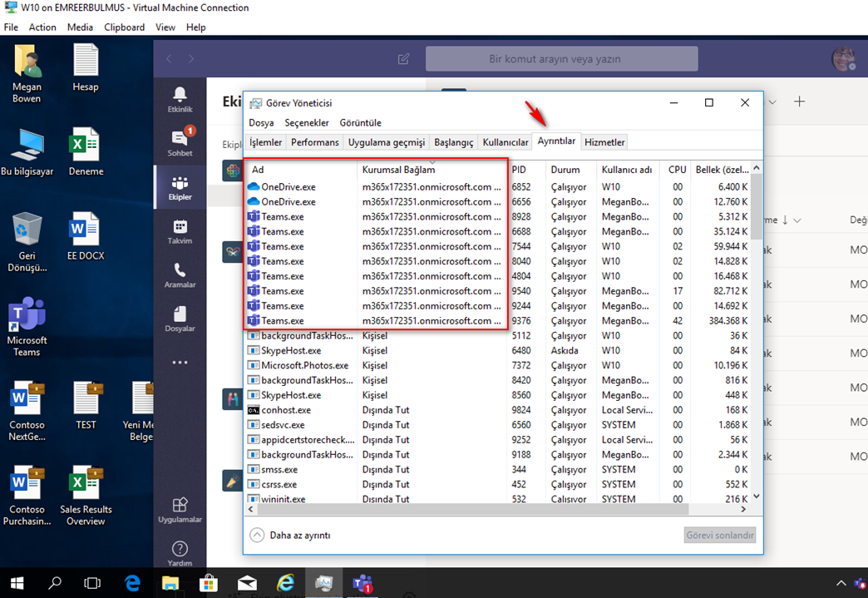
Task: Select Teams.exe row with PID 9376
Action: (x=498, y=320)
